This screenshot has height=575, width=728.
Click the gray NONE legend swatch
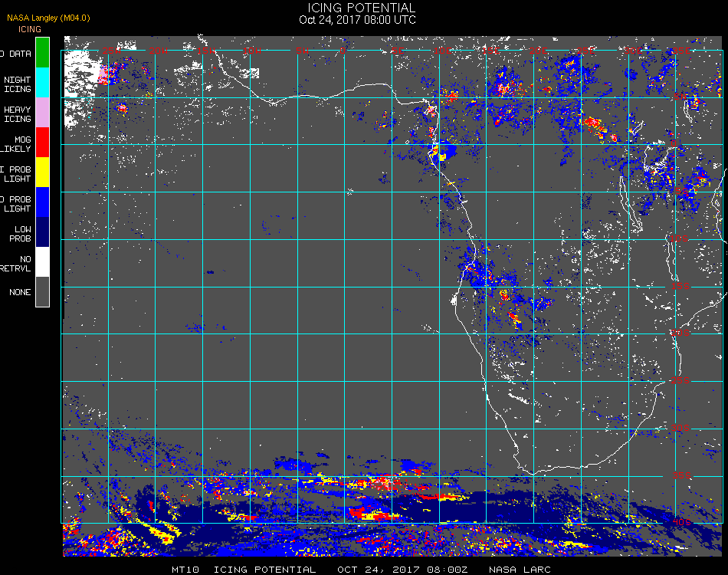pos(42,291)
